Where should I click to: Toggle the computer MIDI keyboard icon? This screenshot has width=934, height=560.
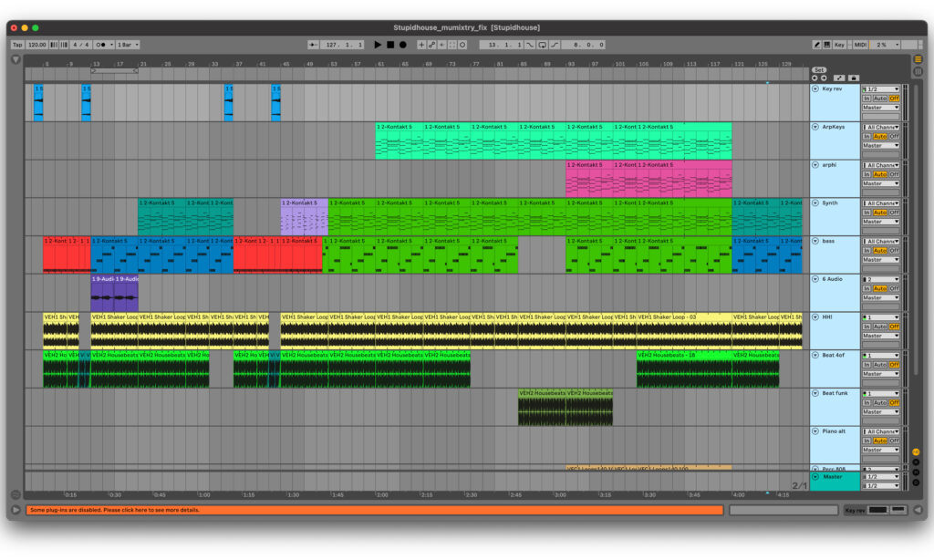pos(826,45)
